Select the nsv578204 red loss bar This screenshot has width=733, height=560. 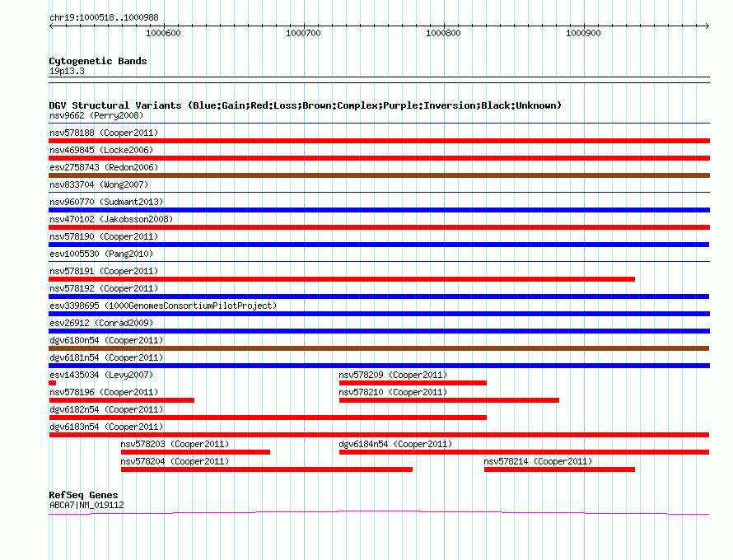pyautogui.click(x=267, y=469)
